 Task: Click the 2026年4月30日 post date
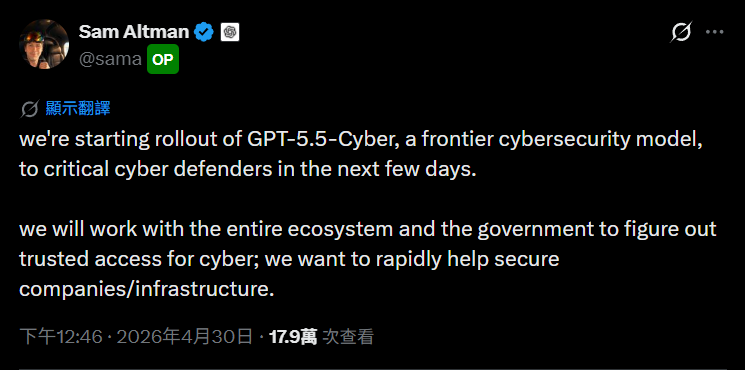184,337
